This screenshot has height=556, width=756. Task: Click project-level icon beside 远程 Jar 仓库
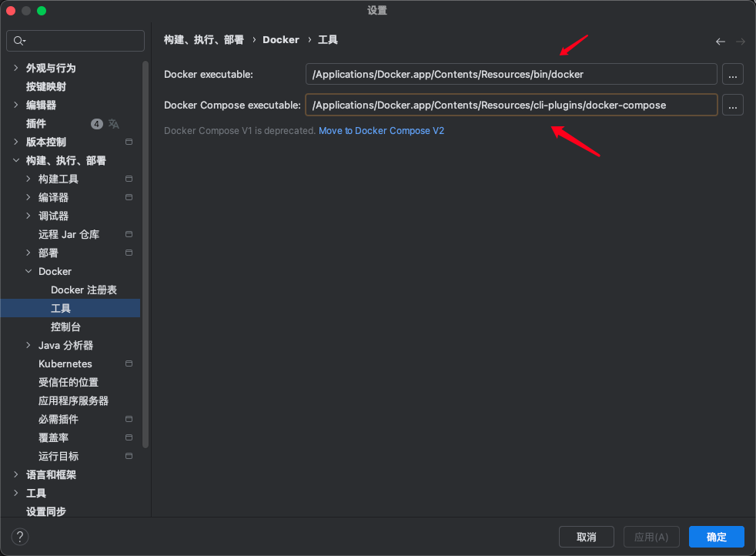(129, 234)
